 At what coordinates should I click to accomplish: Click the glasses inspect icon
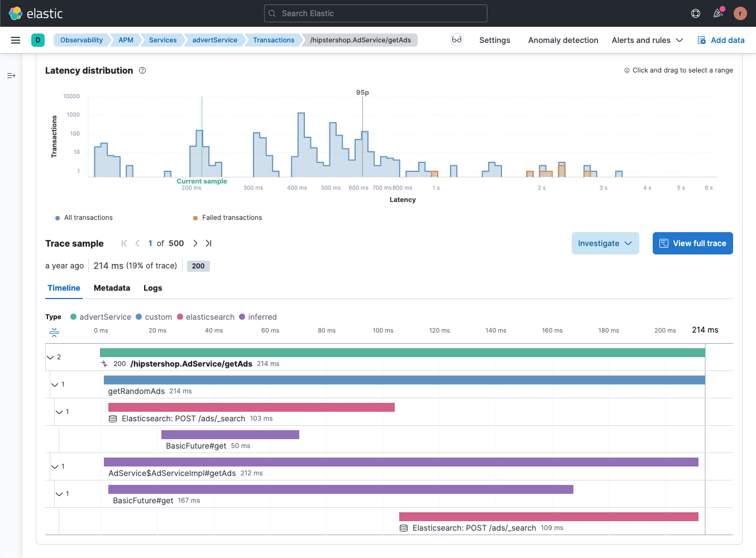(x=457, y=40)
